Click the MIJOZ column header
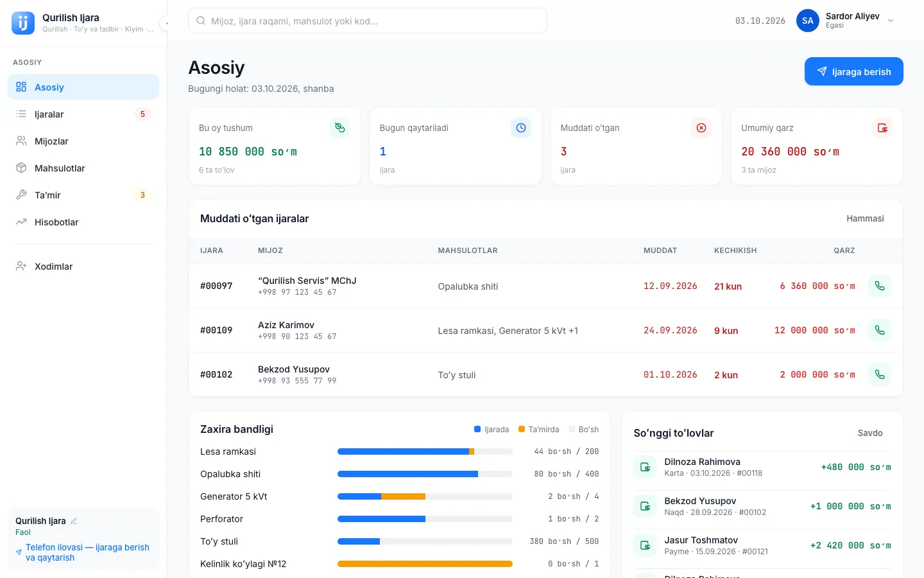Screen dimensions: 924x578 pyautogui.click(x=270, y=250)
